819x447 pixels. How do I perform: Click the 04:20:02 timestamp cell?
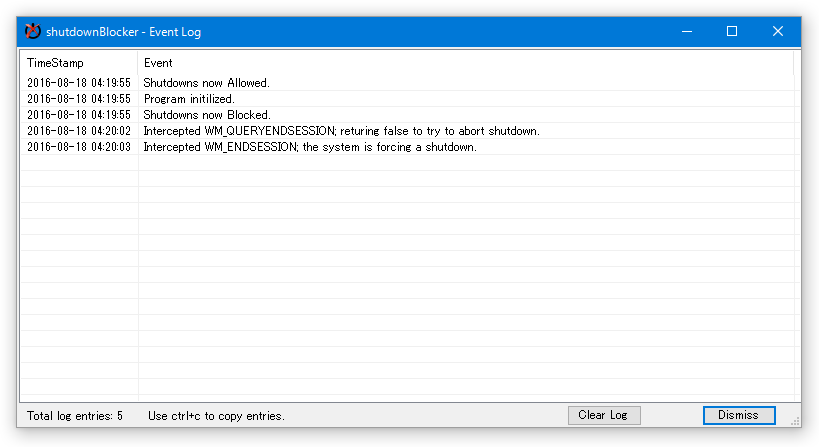coord(79,131)
